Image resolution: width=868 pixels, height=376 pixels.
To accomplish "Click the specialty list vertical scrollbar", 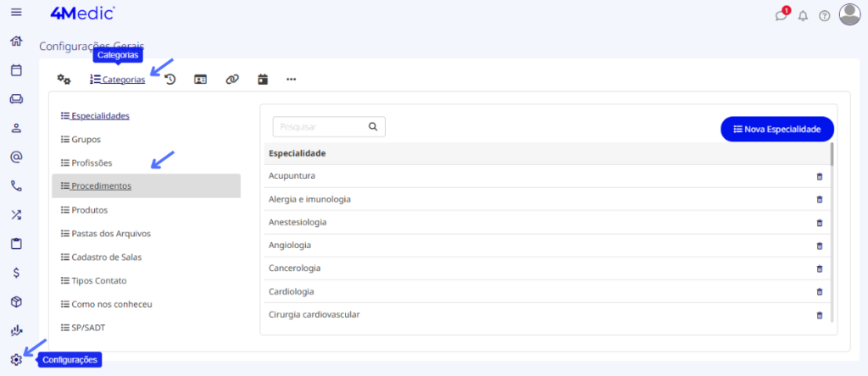I will (832, 232).
